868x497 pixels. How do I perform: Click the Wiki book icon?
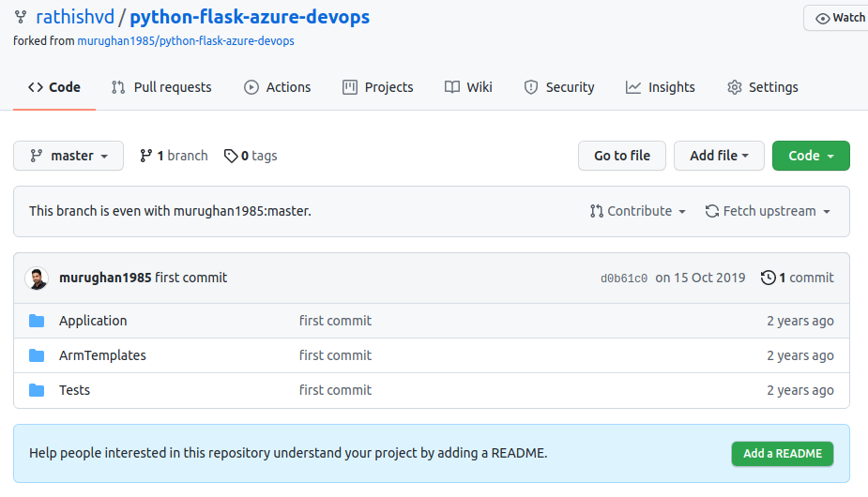tap(452, 87)
